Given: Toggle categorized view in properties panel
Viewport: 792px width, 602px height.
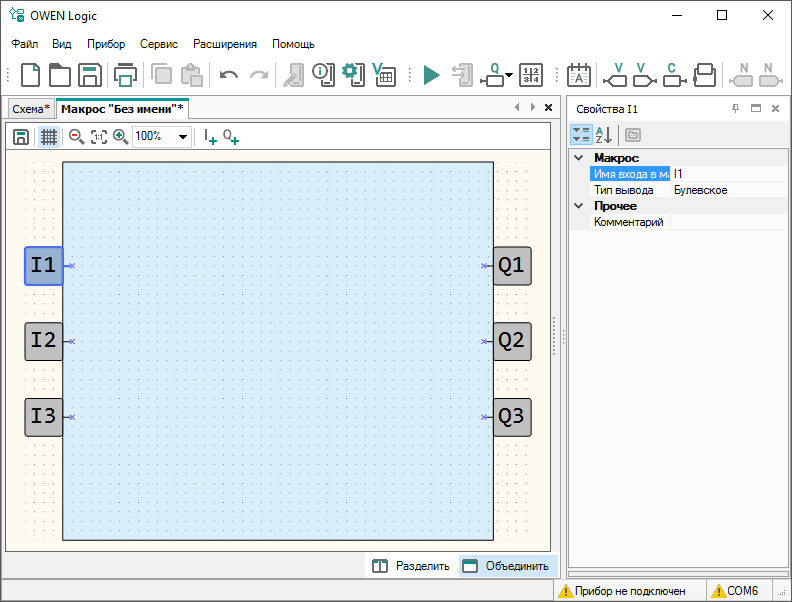Looking at the screenshot, I should 581,135.
